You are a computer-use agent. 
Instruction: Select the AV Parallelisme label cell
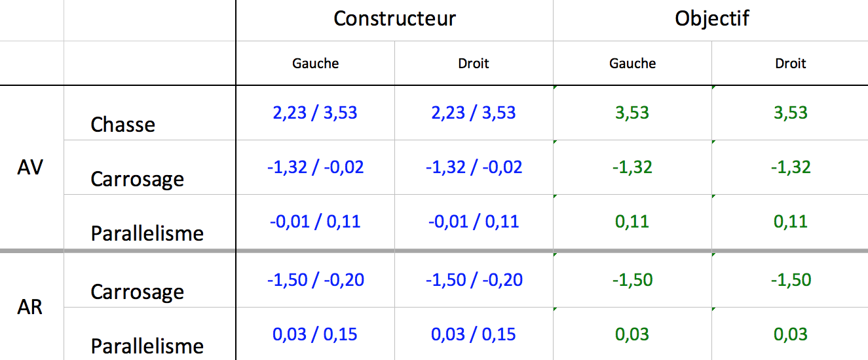pos(149,222)
